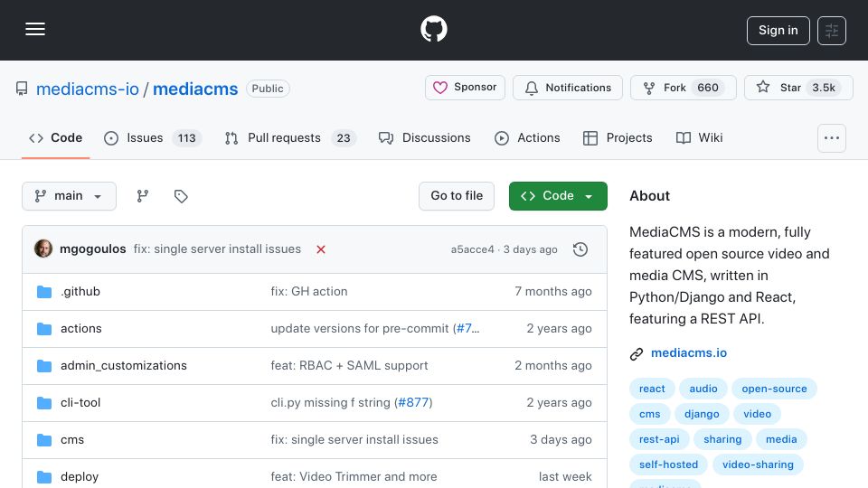Open Notifications bell button
This screenshot has height=488, width=868.
(568, 88)
